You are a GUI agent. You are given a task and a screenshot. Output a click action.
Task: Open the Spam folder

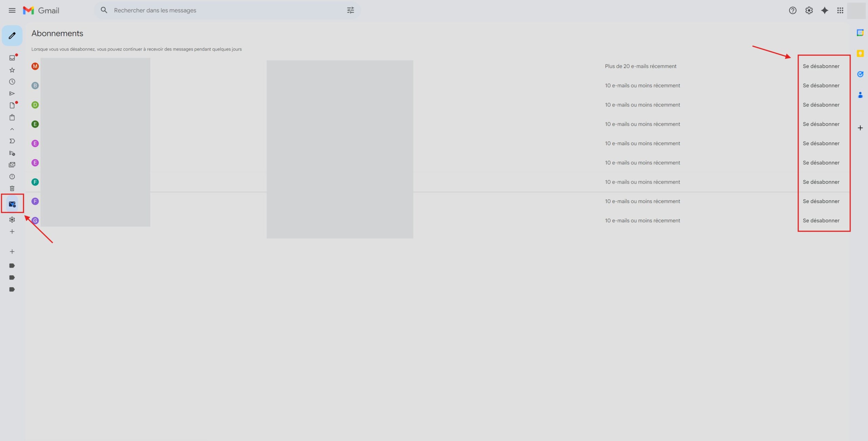(12, 176)
